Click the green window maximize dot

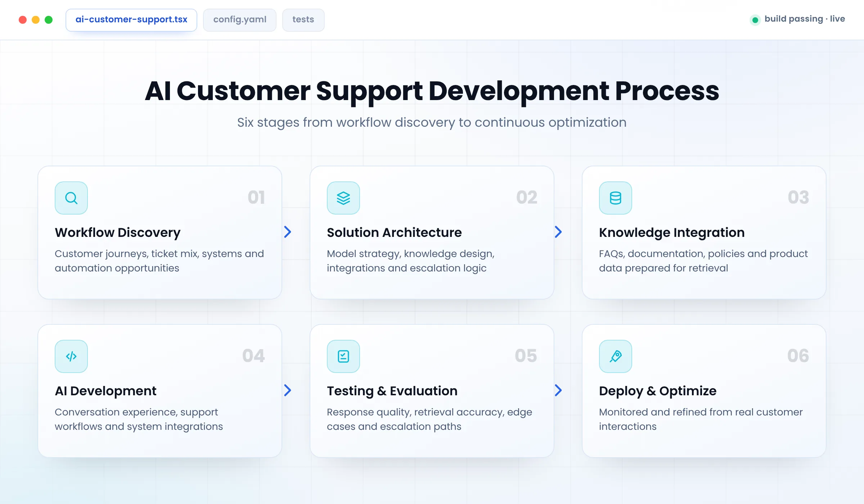click(x=49, y=20)
